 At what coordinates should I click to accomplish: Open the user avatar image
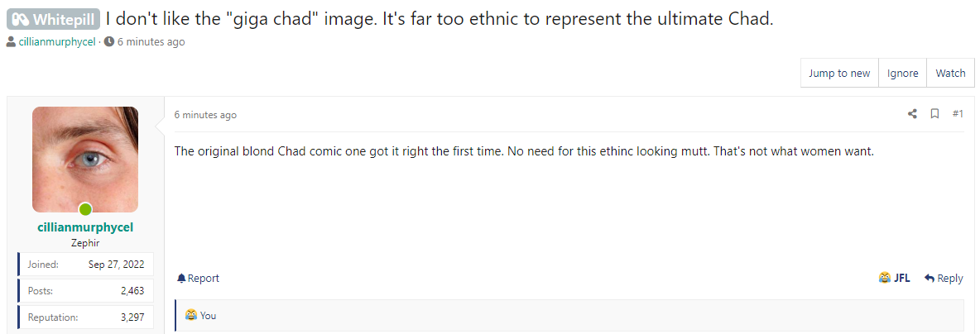(85, 160)
